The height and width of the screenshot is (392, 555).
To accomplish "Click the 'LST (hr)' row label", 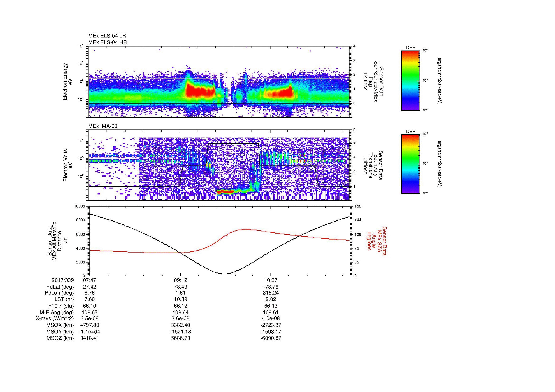I will (64, 299).
